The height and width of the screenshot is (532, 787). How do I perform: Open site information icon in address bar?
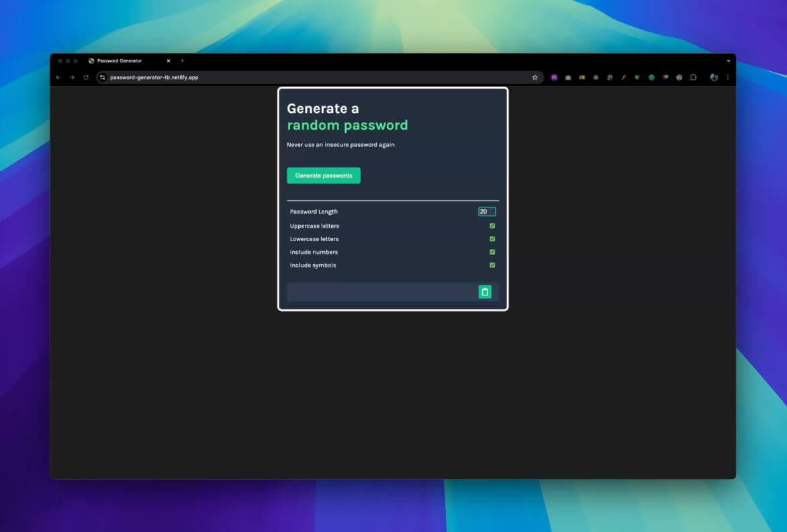pyautogui.click(x=101, y=77)
